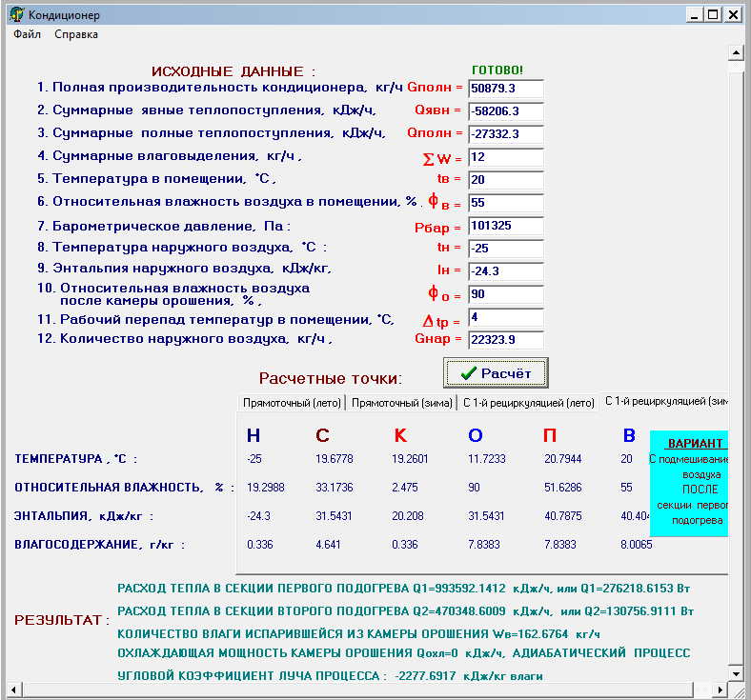Click humidity value 19.2988 for point Н

click(266, 488)
